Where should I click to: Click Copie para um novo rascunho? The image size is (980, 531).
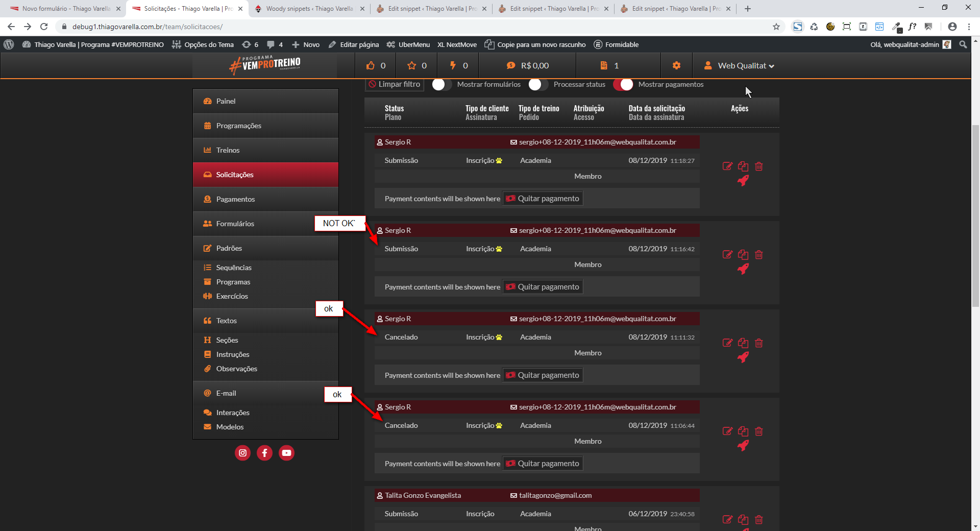coord(535,44)
